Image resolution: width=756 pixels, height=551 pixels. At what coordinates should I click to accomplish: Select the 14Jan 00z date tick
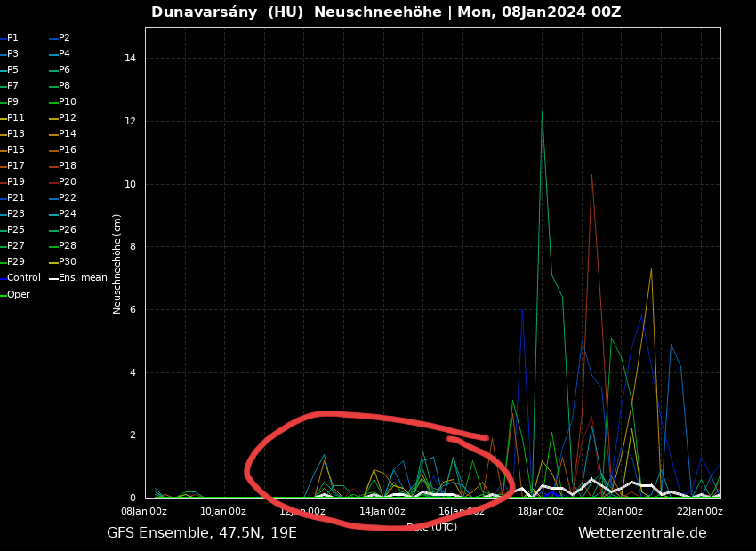[382, 511]
